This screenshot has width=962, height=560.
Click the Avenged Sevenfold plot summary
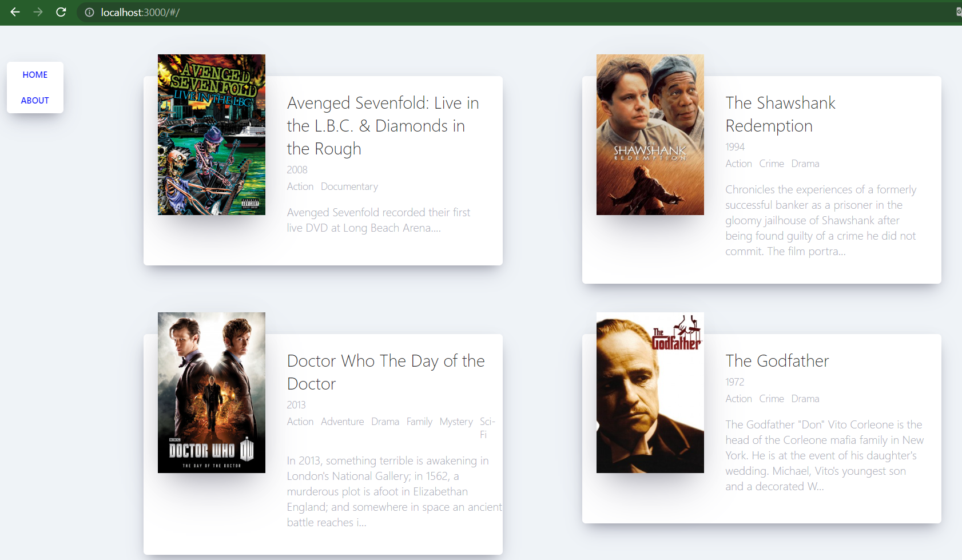[x=379, y=220]
